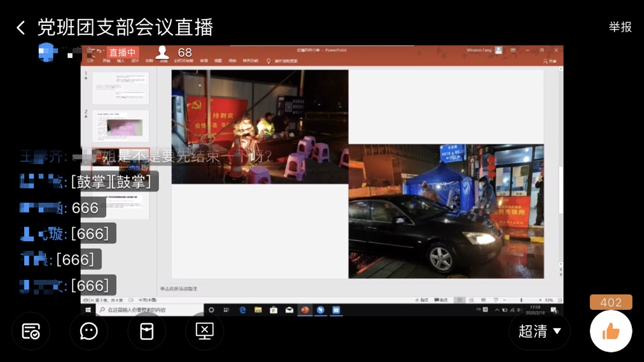The width and height of the screenshot is (644, 362).
Task: Tap the 直播中 live status badge
Action: [122, 53]
